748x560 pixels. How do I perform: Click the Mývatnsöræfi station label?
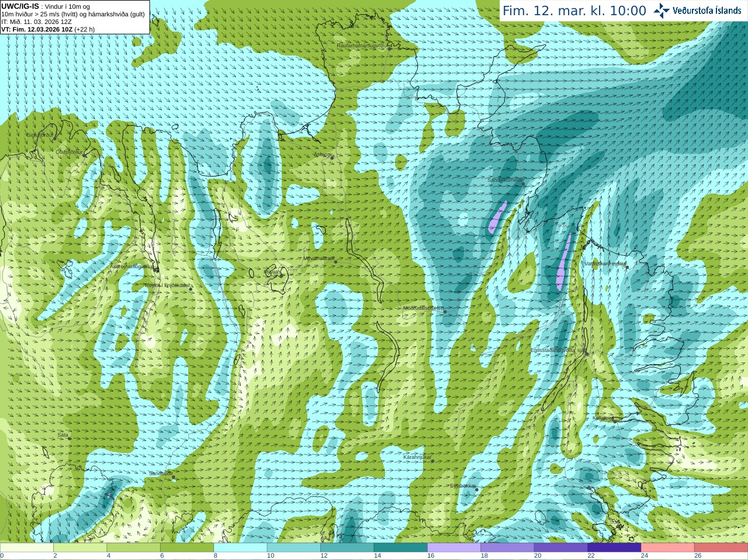[318, 258]
